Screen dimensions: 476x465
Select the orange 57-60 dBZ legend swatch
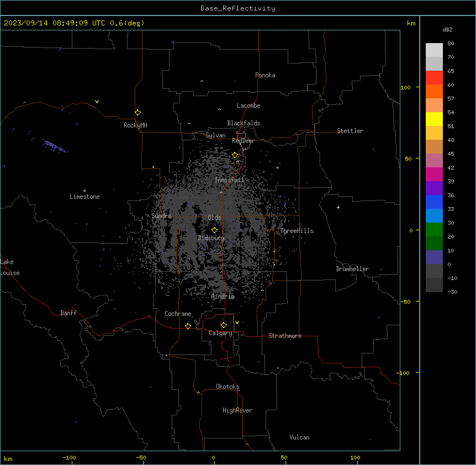(x=434, y=91)
